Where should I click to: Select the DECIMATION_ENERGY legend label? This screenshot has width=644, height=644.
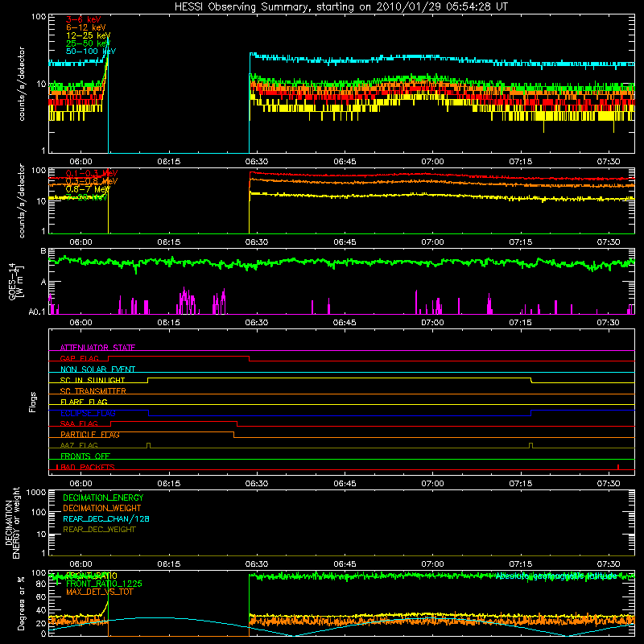pyautogui.click(x=103, y=497)
